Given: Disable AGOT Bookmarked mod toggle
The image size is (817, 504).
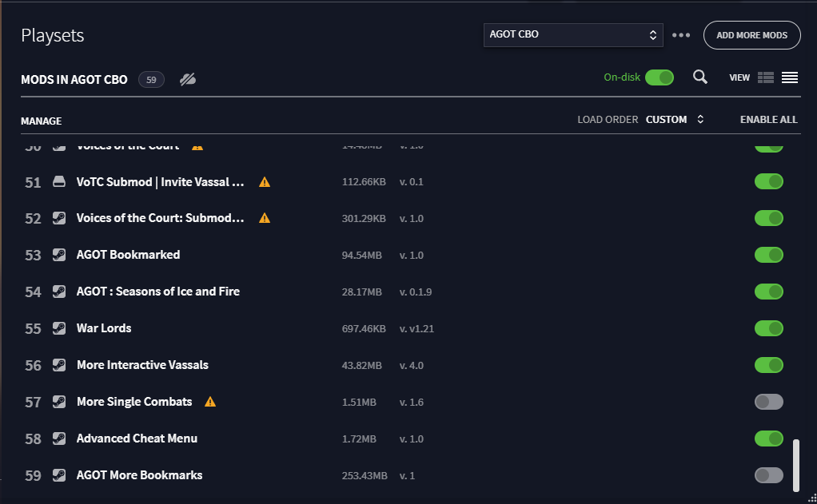Looking at the screenshot, I should point(768,255).
